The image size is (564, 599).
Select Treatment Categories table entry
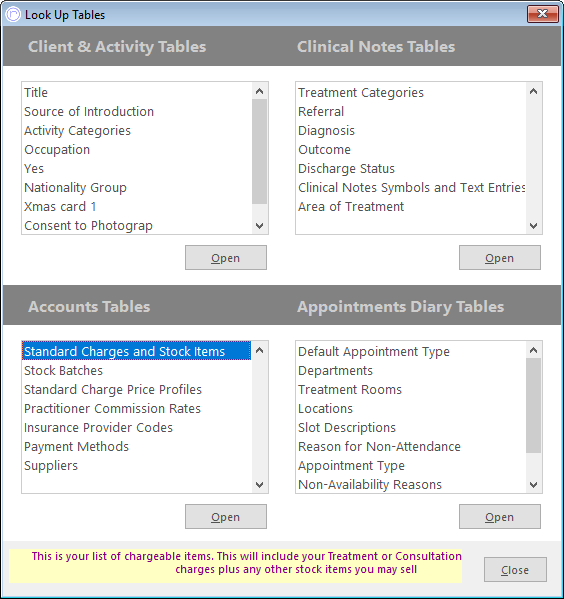pos(361,92)
